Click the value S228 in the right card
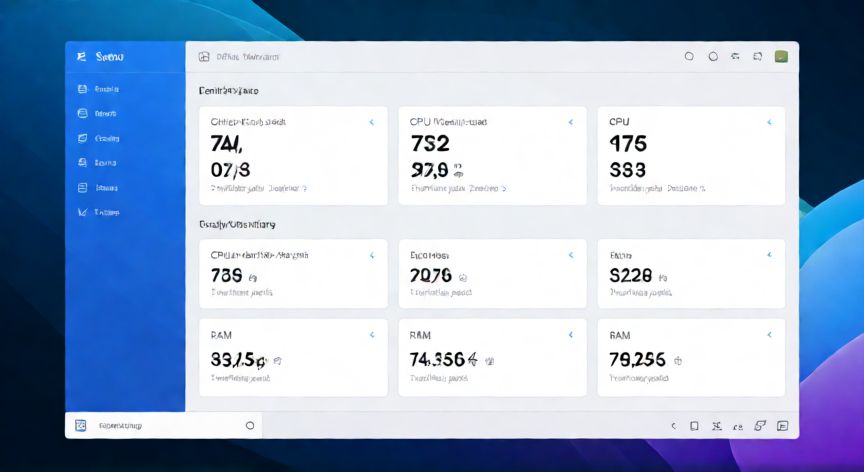 pos(630,275)
